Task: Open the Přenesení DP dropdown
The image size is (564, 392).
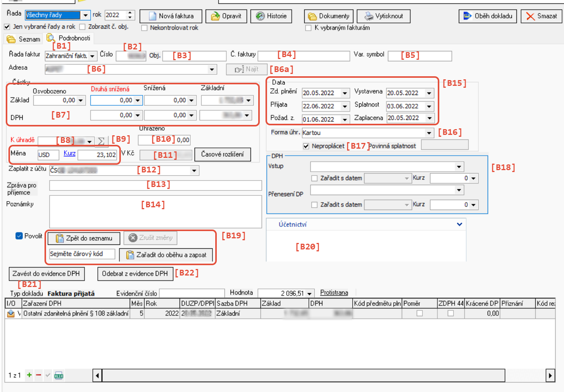Action: click(459, 190)
